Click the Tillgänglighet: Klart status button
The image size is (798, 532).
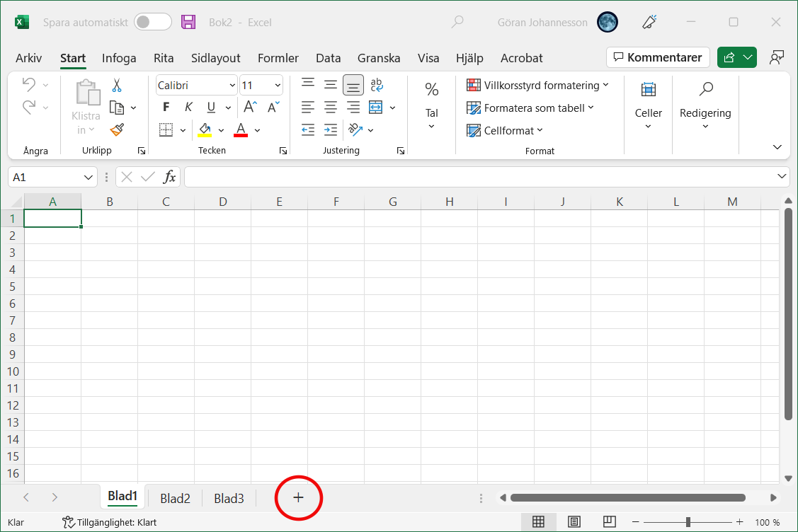(110, 522)
